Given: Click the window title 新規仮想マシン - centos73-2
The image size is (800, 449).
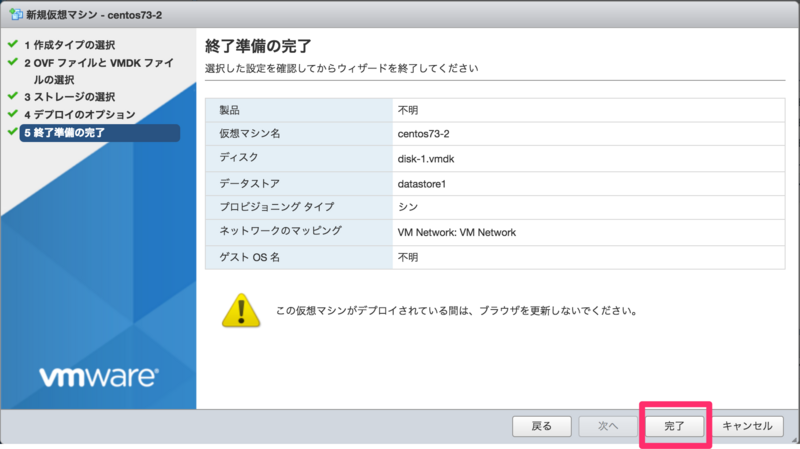Looking at the screenshot, I should pyautogui.click(x=94, y=15).
